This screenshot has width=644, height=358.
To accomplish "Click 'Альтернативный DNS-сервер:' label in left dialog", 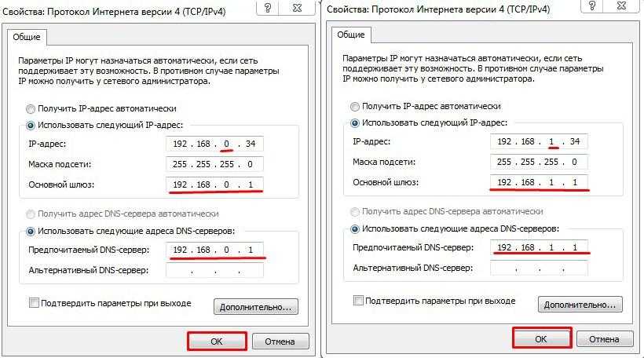I will (89, 271).
